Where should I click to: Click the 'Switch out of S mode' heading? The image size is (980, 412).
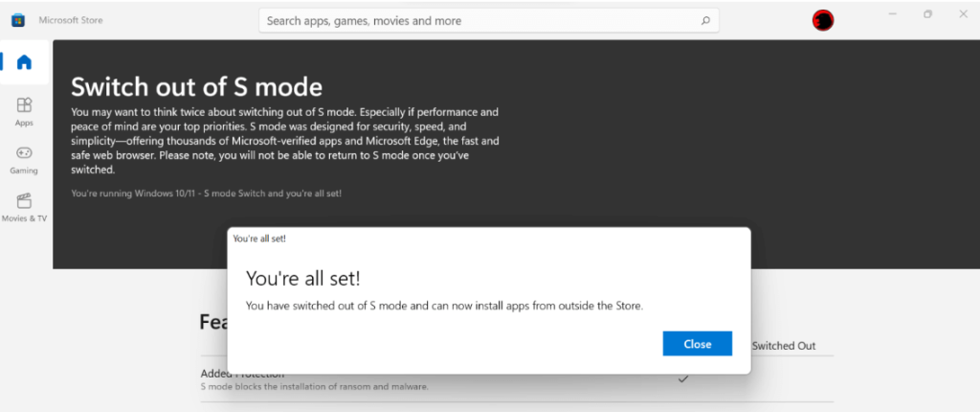tap(197, 86)
